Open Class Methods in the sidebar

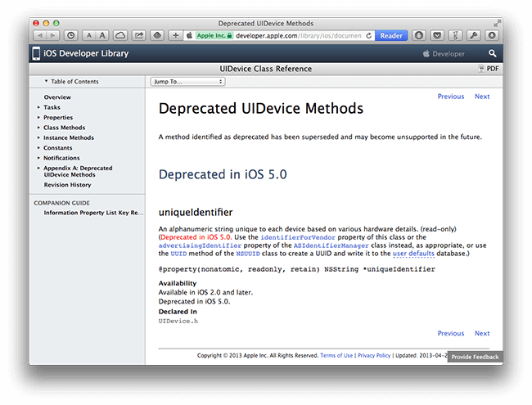[64, 128]
